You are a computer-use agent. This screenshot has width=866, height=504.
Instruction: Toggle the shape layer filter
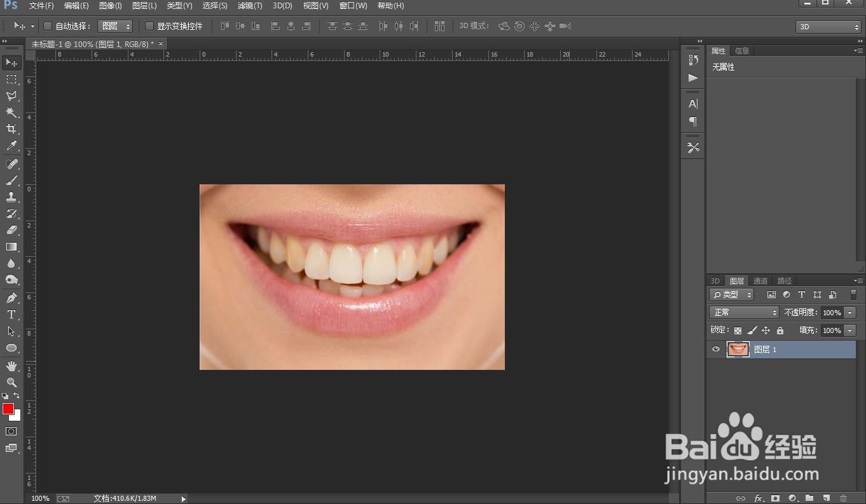(x=817, y=295)
